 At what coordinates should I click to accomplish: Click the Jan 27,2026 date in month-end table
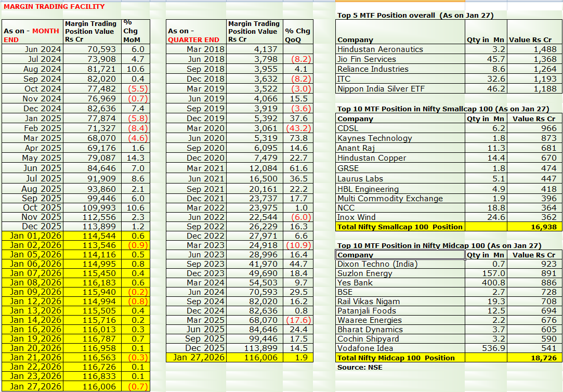point(32,386)
